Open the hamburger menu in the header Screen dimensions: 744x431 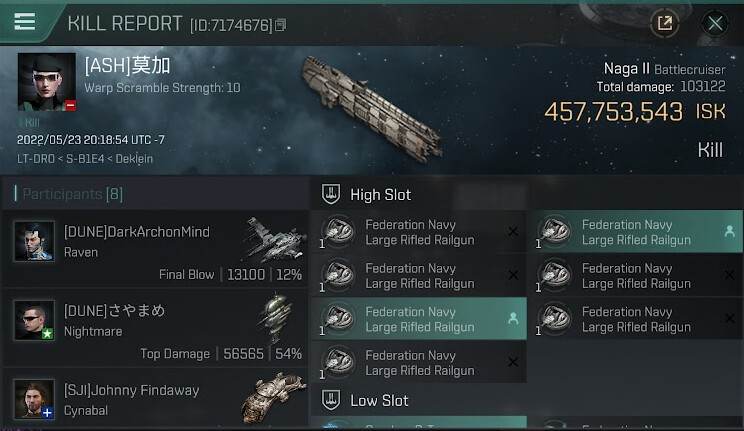24,22
